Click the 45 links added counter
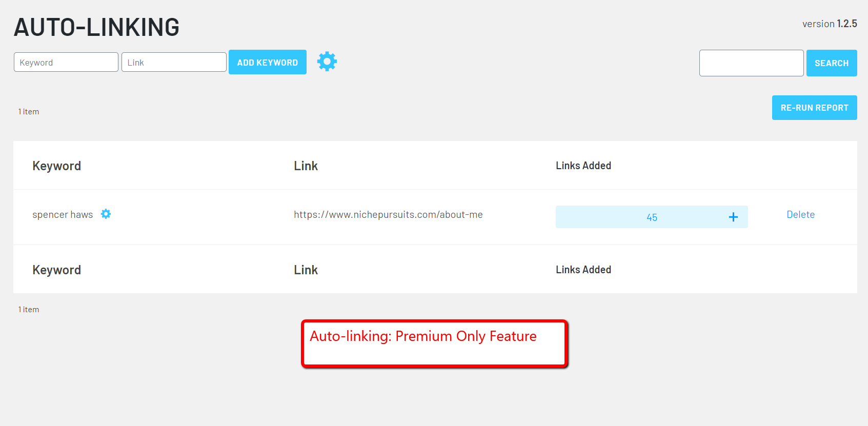 [652, 217]
